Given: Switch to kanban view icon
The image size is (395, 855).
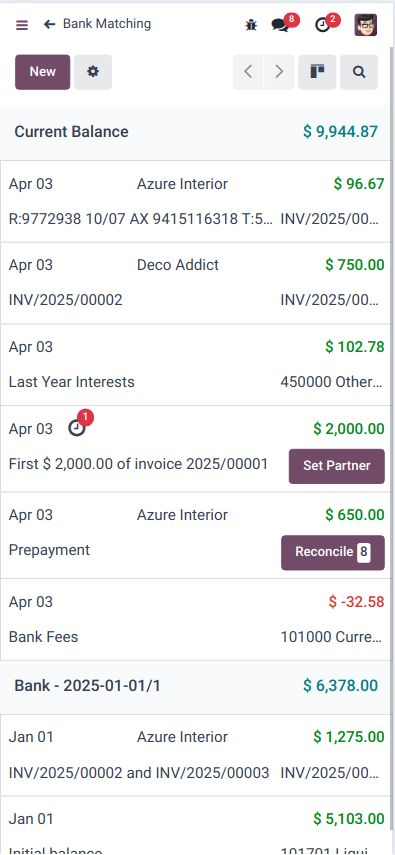Looking at the screenshot, I should [x=317, y=72].
